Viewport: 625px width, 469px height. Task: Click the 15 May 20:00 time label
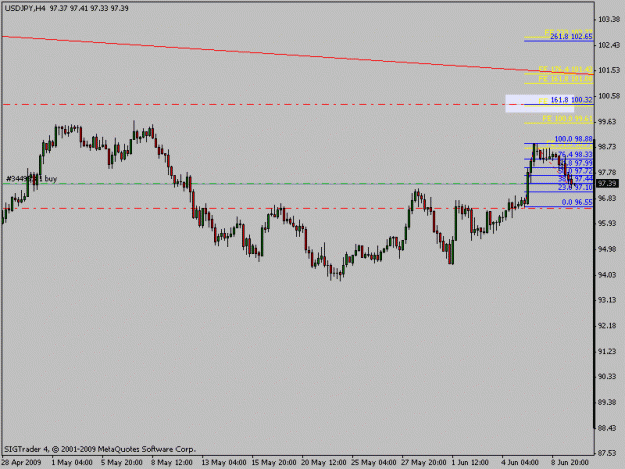click(x=274, y=463)
